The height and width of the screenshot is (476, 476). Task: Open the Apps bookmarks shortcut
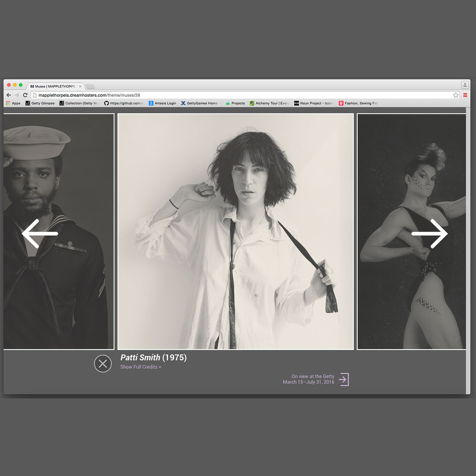click(13, 103)
